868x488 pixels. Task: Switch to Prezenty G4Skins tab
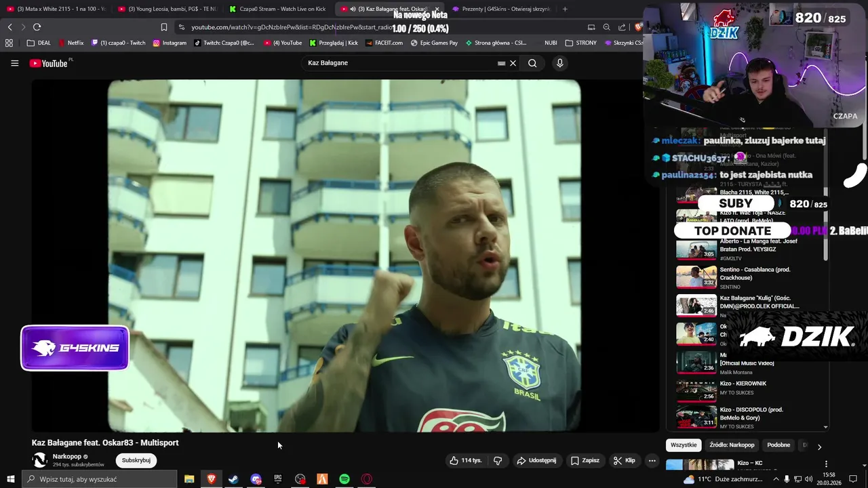click(x=501, y=9)
